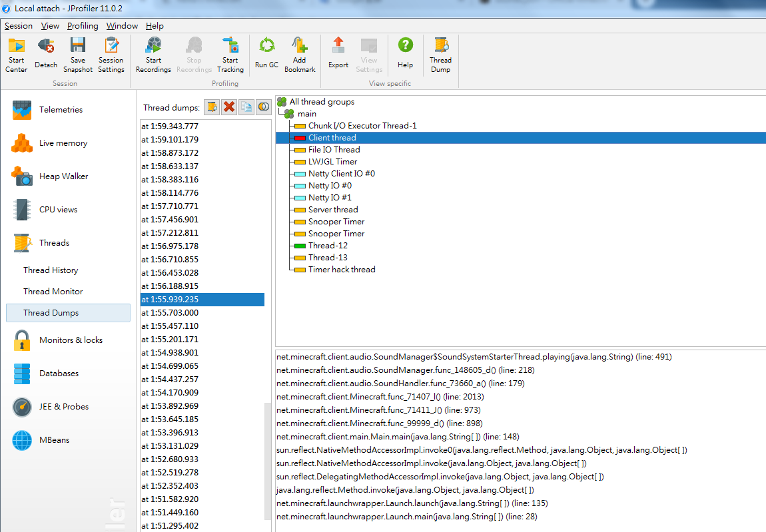Viewport: 766px width, 532px height.
Task: Click Start Tracking toolbar icon
Action: tap(230, 55)
